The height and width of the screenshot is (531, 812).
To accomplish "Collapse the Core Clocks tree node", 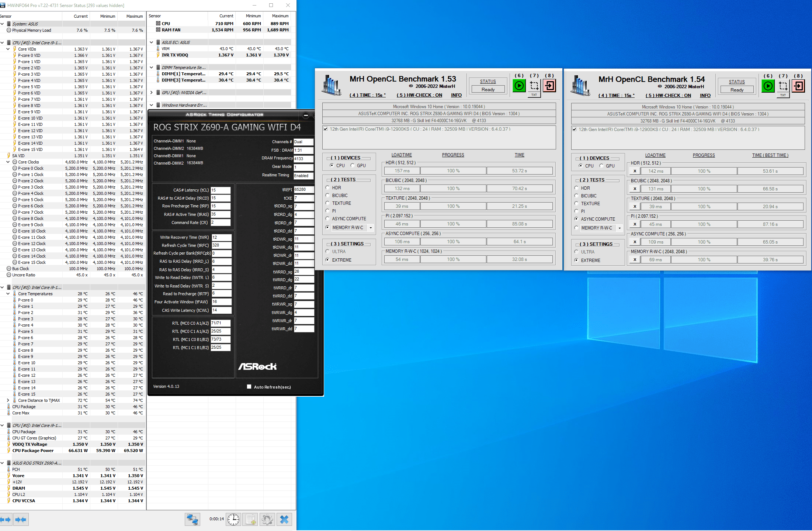I will pos(8,162).
